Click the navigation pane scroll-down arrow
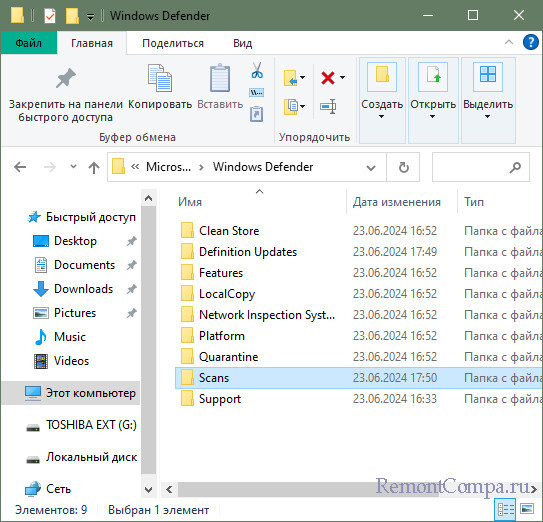 coord(149,489)
